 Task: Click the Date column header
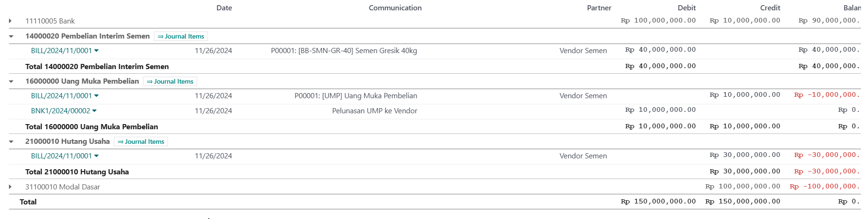pyautogui.click(x=224, y=8)
